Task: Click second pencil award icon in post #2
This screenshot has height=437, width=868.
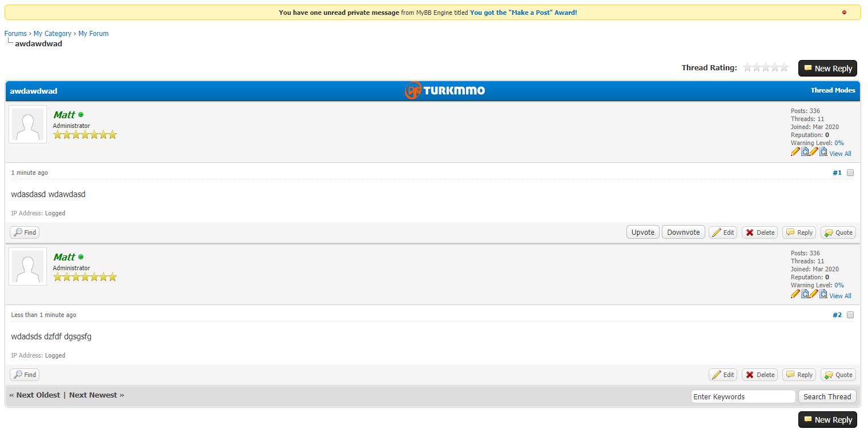Action: click(x=814, y=294)
